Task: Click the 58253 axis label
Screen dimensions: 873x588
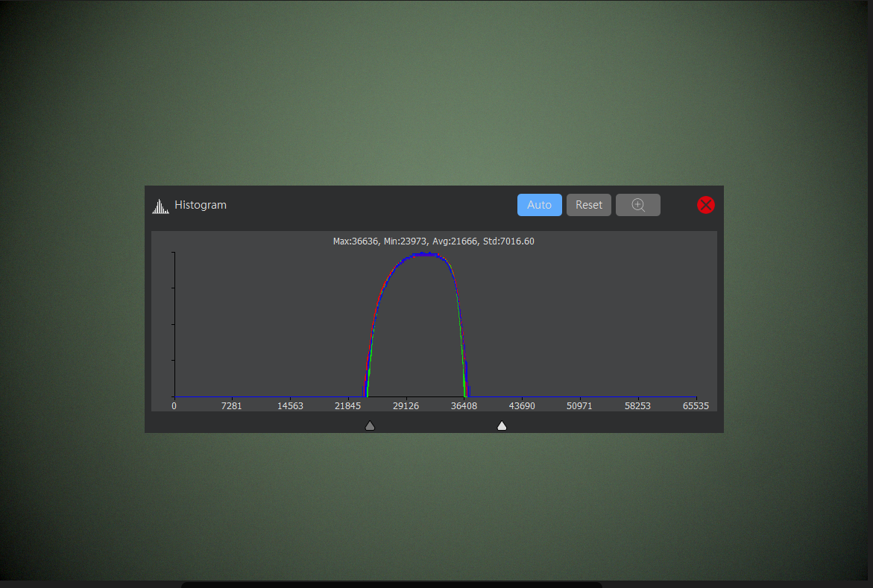Action: tap(637, 406)
